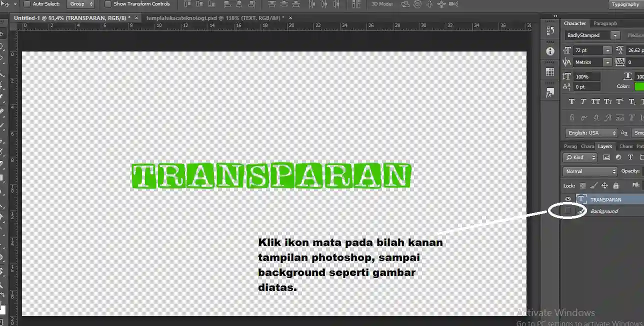Switch to templatekacateknologi.psd document tab

click(215, 17)
